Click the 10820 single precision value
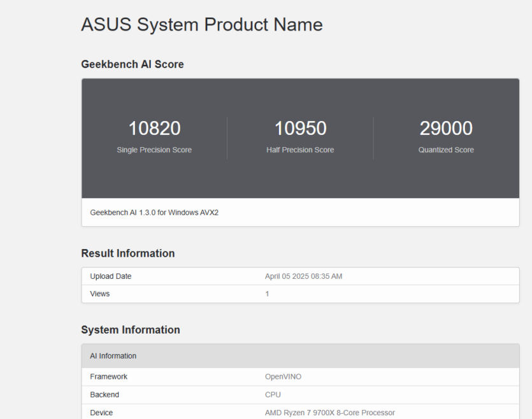532x419 pixels. pyautogui.click(x=154, y=128)
